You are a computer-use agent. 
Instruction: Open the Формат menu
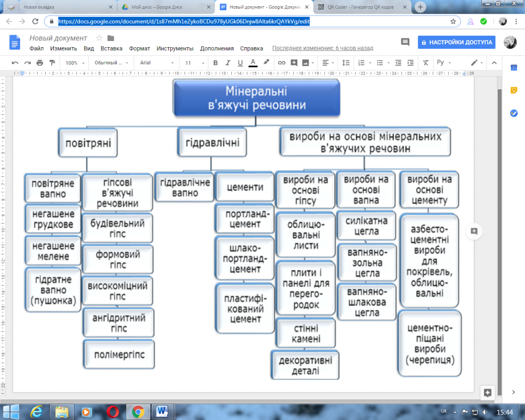139,49
